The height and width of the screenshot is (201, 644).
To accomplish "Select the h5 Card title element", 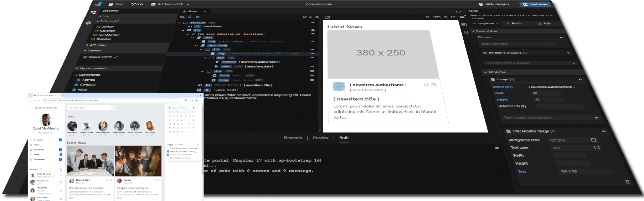I will point(235,85).
